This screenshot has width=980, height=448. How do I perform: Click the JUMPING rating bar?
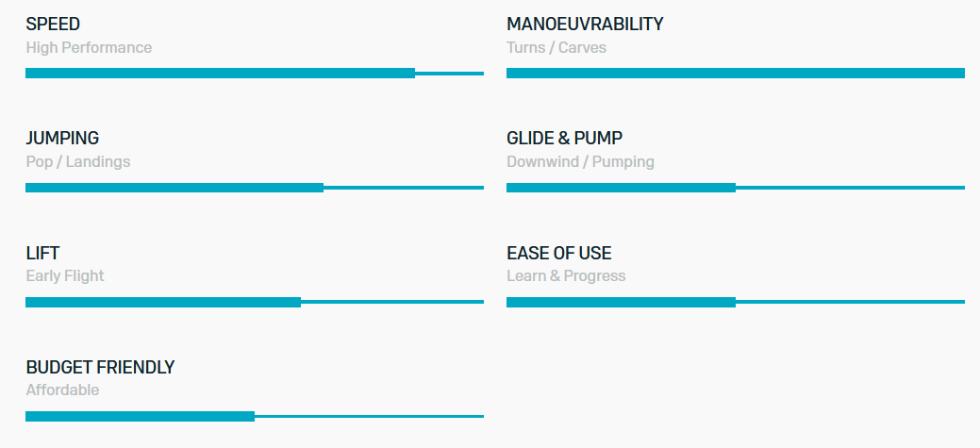click(255, 188)
